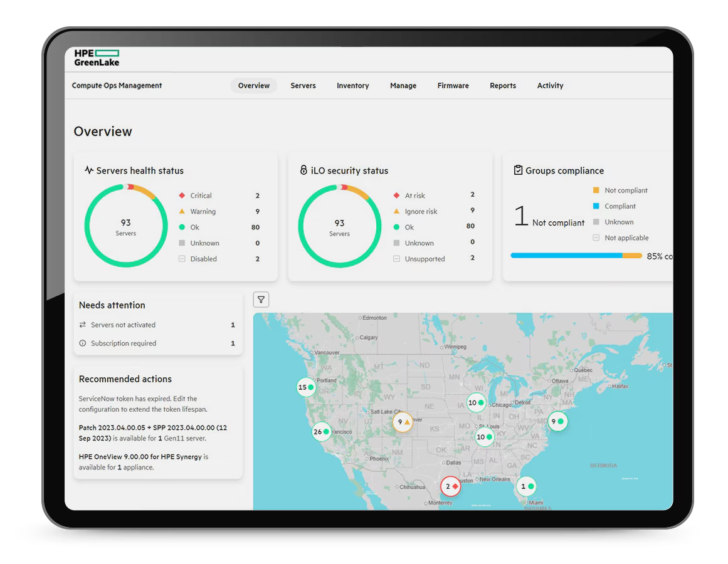This screenshot has height=564, width=728.
Task: Open the 10-server cluster near St. Louis
Action: tap(484, 437)
